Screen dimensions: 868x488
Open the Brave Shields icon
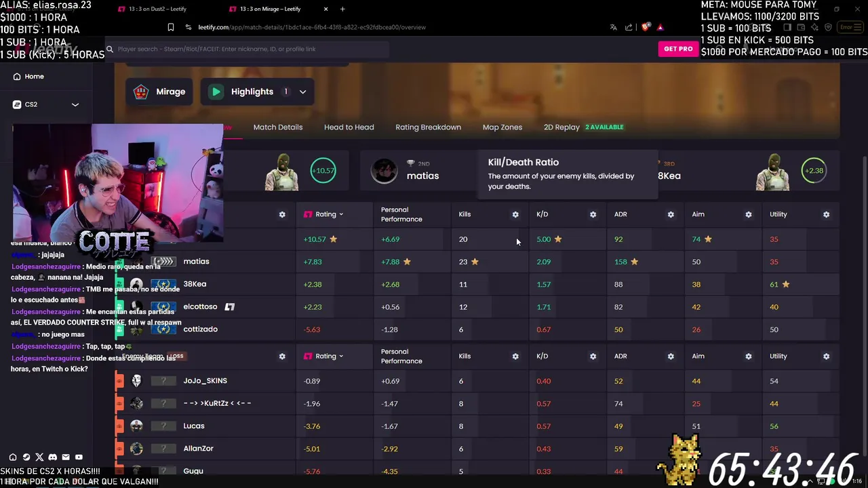pos(645,27)
